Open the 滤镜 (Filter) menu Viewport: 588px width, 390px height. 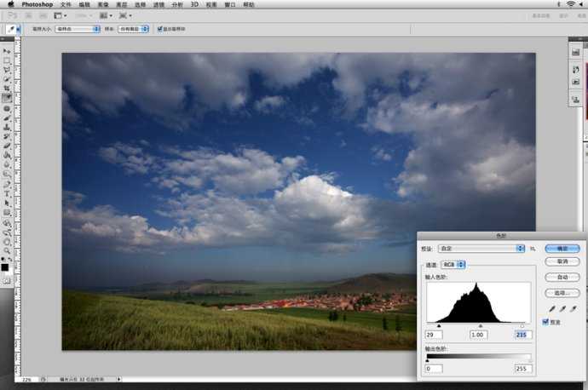click(159, 4)
